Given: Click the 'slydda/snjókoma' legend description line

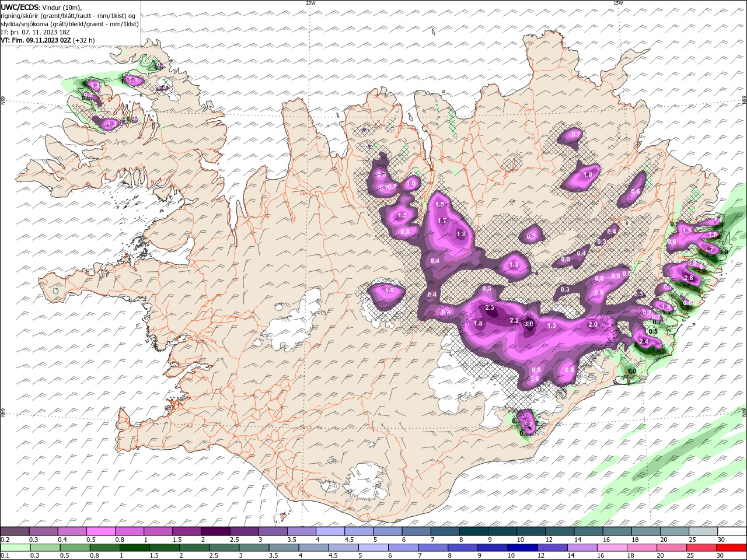Looking at the screenshot, I should pos(69,24).
